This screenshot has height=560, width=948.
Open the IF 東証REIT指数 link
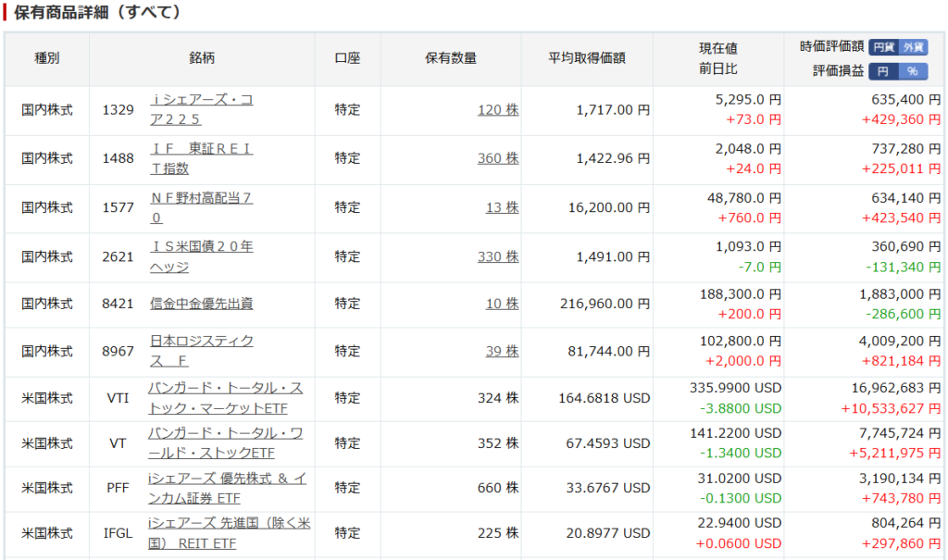click(202, 149)
